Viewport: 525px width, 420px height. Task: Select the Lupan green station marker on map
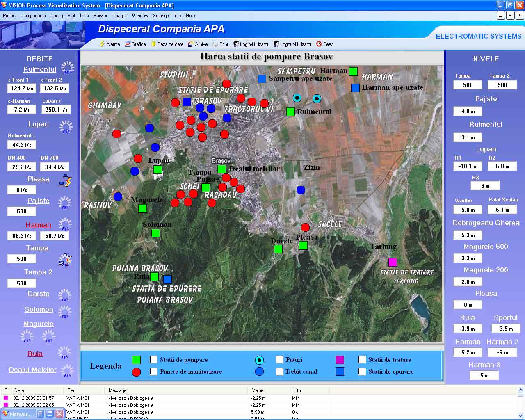[x=157, y=170]
